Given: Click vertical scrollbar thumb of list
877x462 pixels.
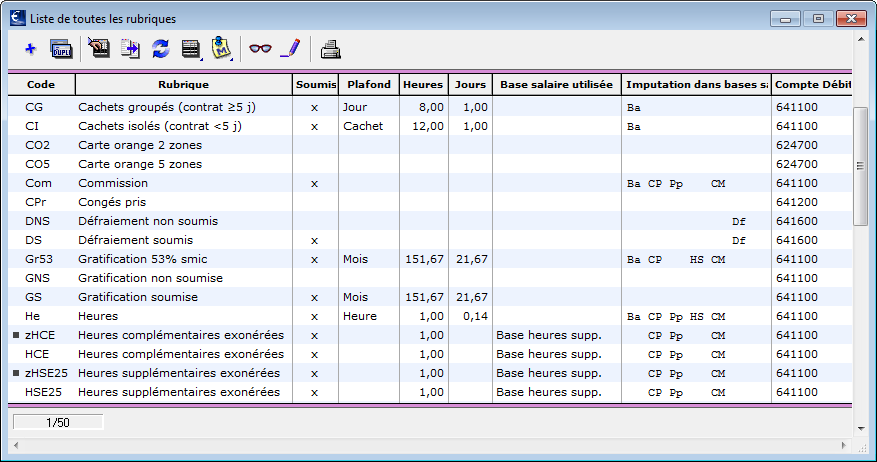Looking at the screenshot, I should (860, 166).
